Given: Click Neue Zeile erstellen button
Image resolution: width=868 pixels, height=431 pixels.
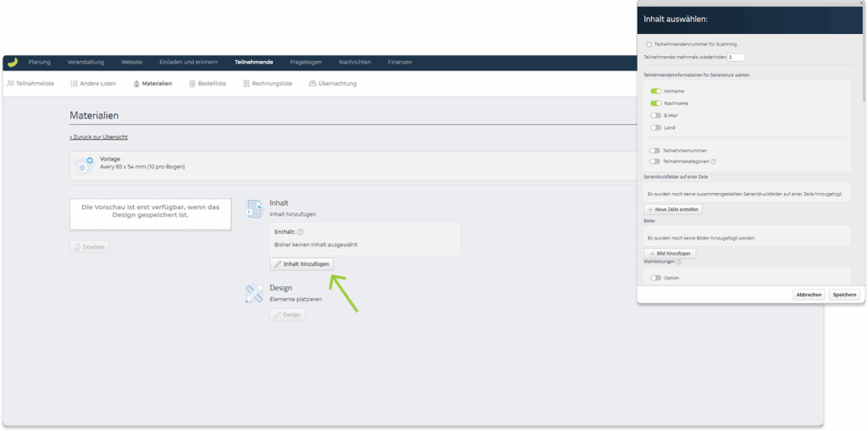Looking at the screenshot, I should (673, 209).
